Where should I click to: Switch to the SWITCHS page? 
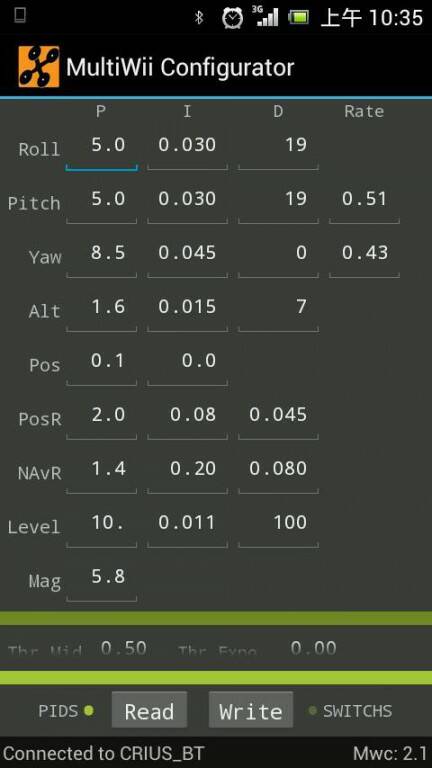coord(350,711)
